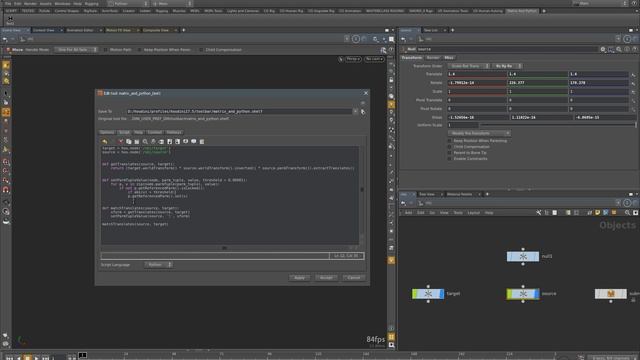Click the back arrow in scene view path bar
This screenshot has width=640, height=360.
click(5, 39)
